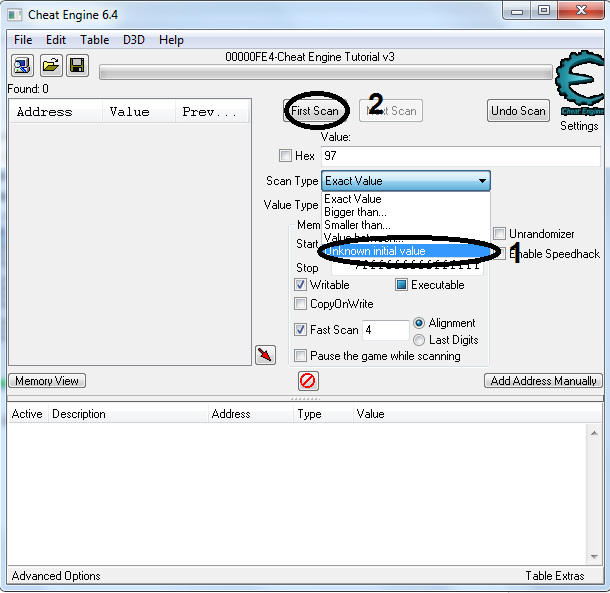Open the File menu
The image size is (610, 593).
[x=23, y=40]
